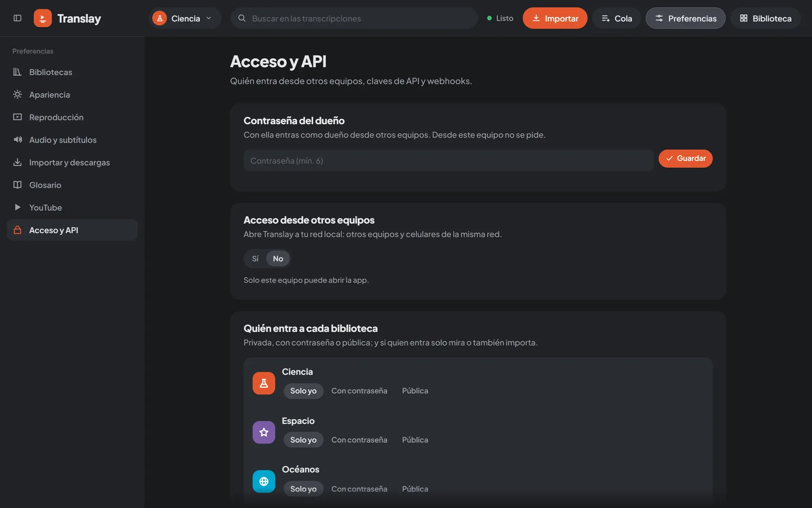
Task: Set Ciencia library to Con contraseña
Action: (359, 391)
